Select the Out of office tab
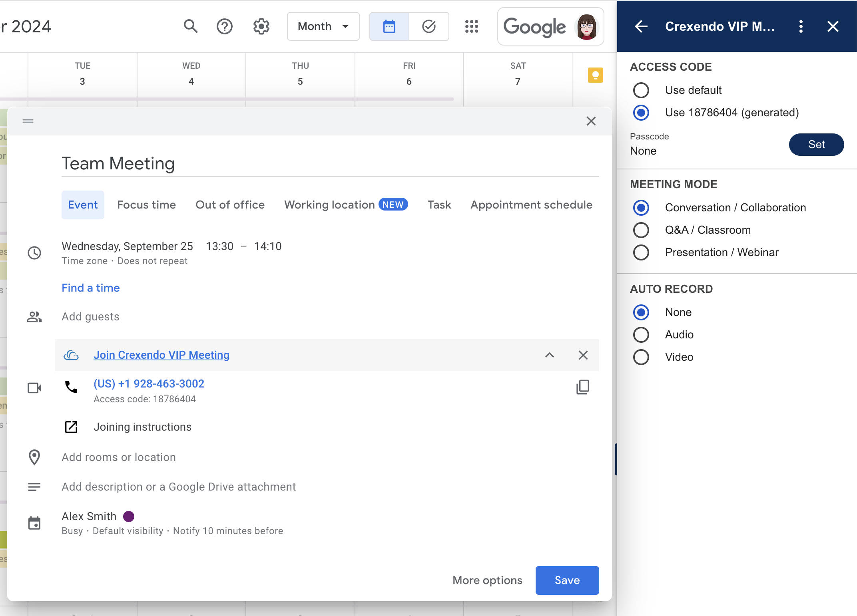 [x=230, y=205]
